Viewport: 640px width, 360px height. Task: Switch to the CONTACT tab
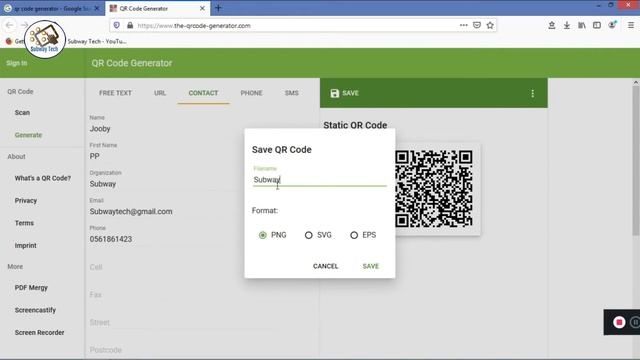(203, 93)
